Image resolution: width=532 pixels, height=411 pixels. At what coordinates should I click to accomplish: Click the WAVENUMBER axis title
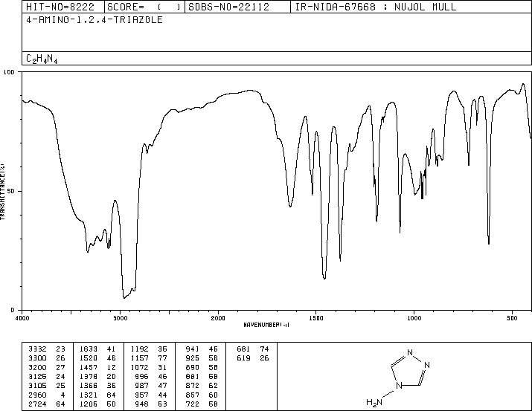coord(266,325)
